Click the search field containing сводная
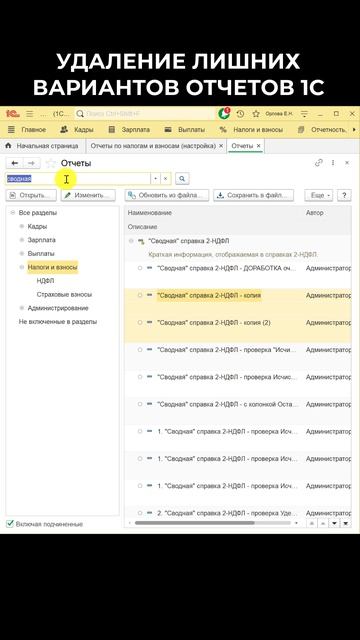This screenshot has width=360, height=640. tap(78, 179)
